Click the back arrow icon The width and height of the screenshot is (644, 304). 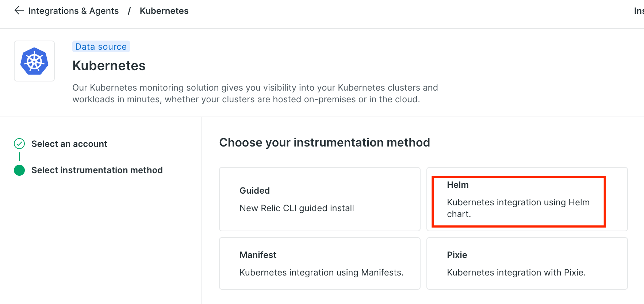point(19,11)
